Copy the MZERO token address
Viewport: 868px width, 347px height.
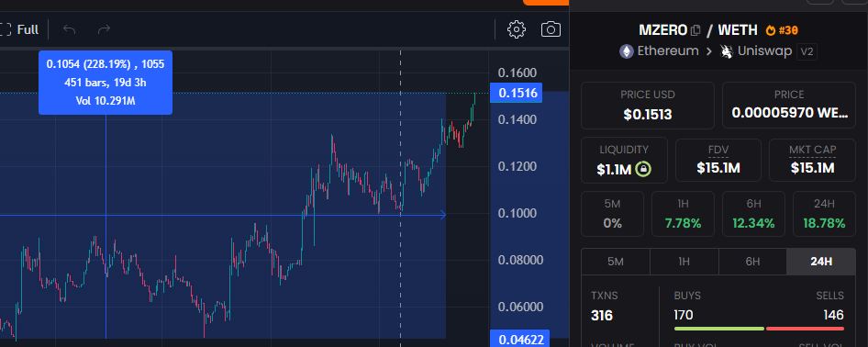coord(696,30)
